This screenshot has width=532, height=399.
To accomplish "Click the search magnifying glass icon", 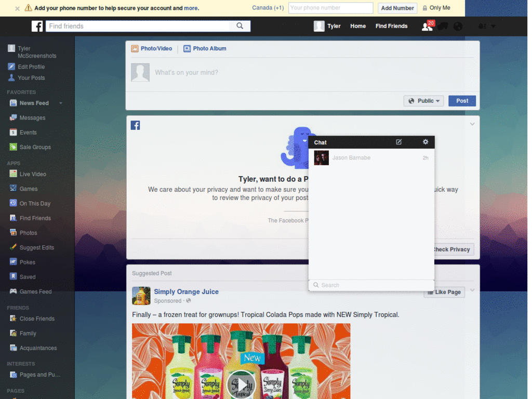I will pos(239,25).
